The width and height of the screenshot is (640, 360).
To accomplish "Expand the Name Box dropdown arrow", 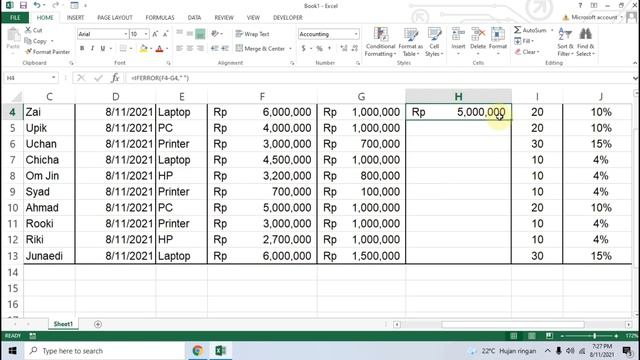I will (53, 78).
